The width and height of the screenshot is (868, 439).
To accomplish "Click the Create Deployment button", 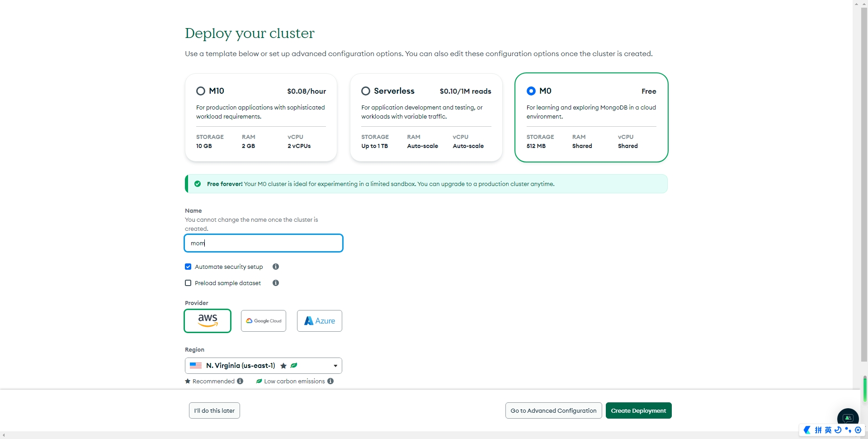I will pos(638,410).
